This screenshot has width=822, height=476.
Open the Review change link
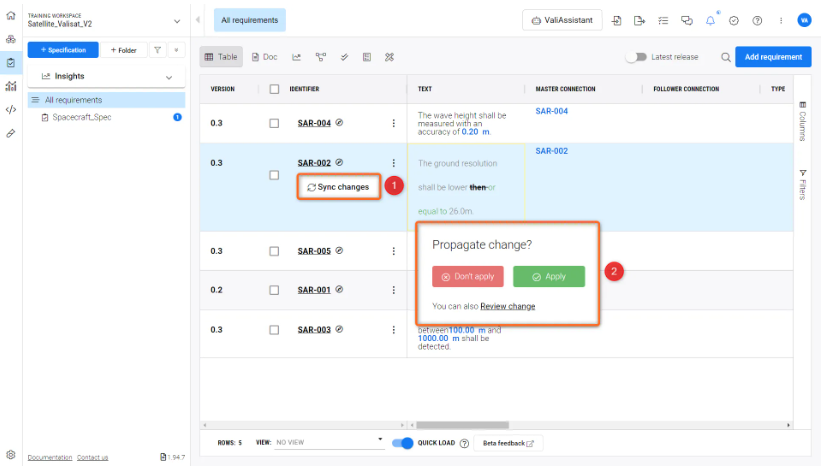coord(507,307)
